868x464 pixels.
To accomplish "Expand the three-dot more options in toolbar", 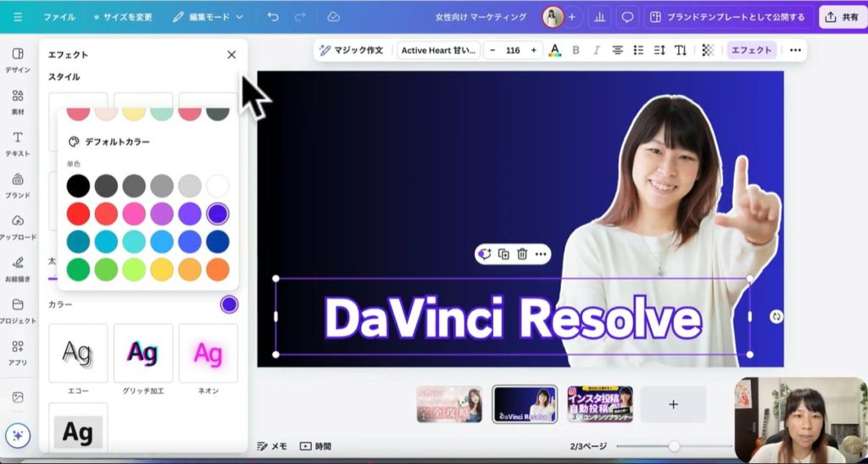I will pyautogui.click(x=794, y=50).
